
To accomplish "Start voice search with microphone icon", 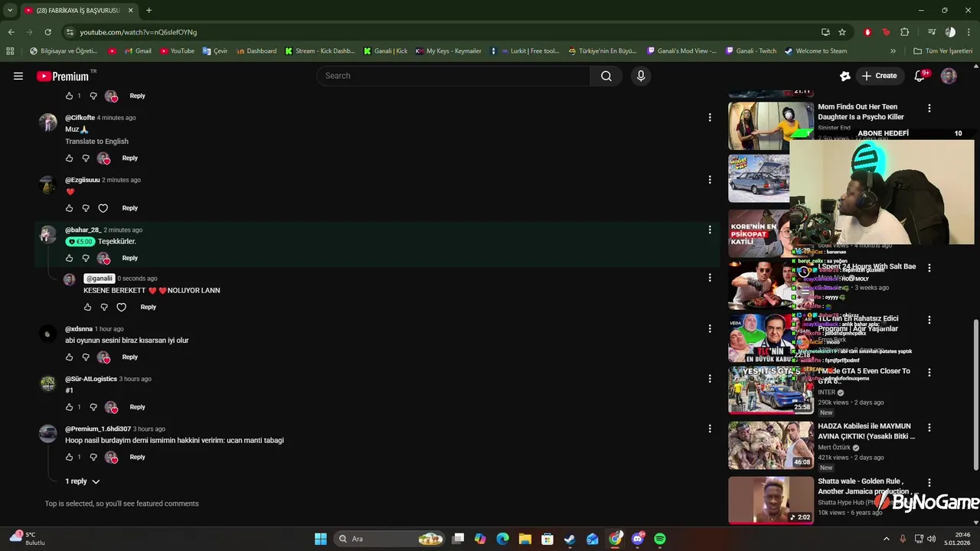I will pyautogui.click(x=641, y=76).
